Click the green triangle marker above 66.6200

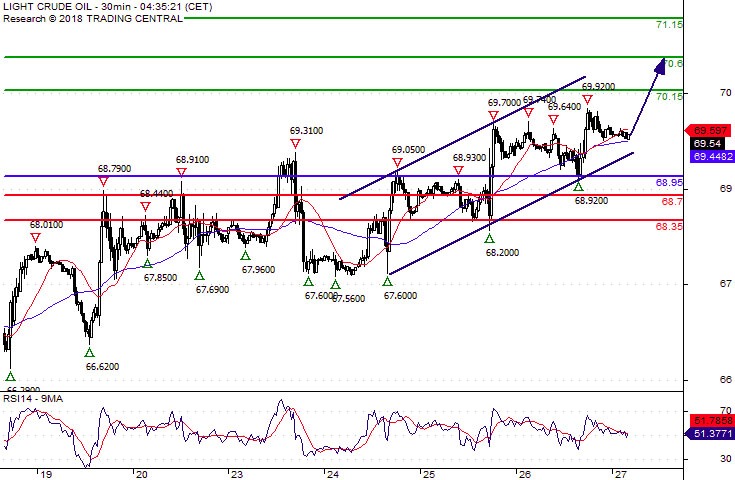(90, 352)
